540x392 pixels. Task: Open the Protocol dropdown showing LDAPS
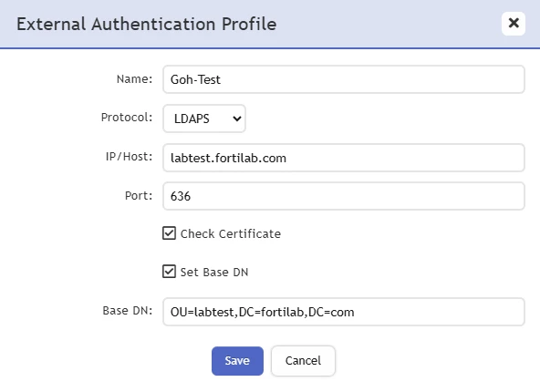click(x=204, y=119)
